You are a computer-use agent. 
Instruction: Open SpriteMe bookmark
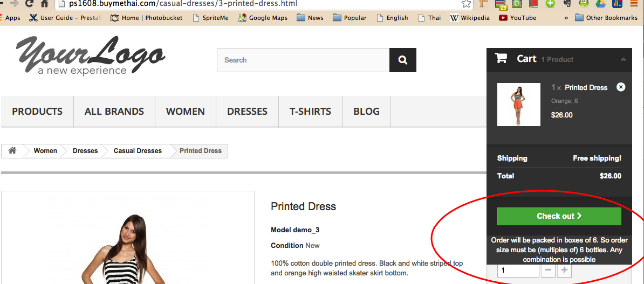tap(210, 18)
